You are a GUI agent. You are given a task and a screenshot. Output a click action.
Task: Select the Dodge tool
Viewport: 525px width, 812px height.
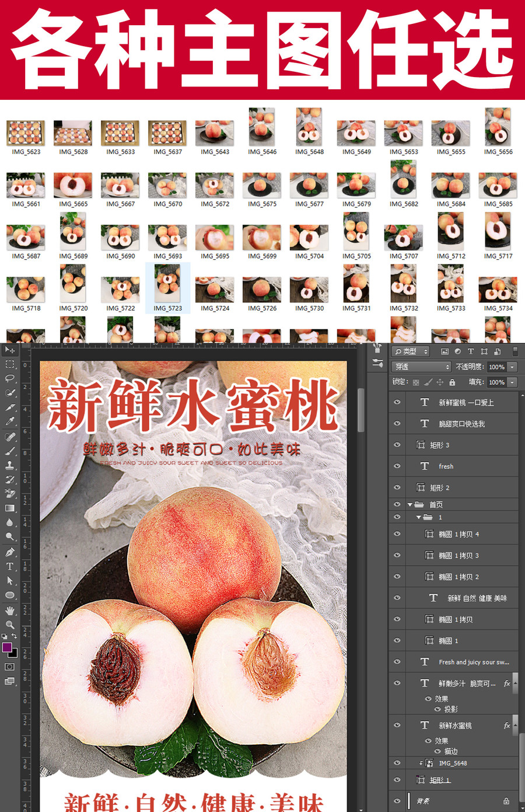(10, 537)
